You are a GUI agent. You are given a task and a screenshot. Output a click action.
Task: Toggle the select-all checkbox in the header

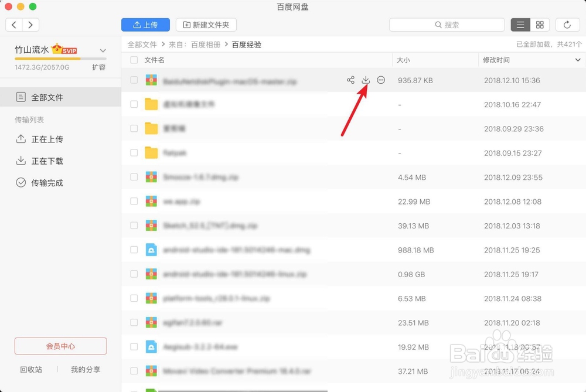134,60
